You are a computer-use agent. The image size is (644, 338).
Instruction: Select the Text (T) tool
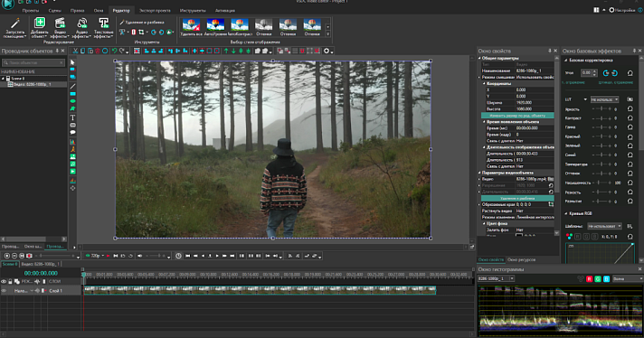click(x=72, y=117)
